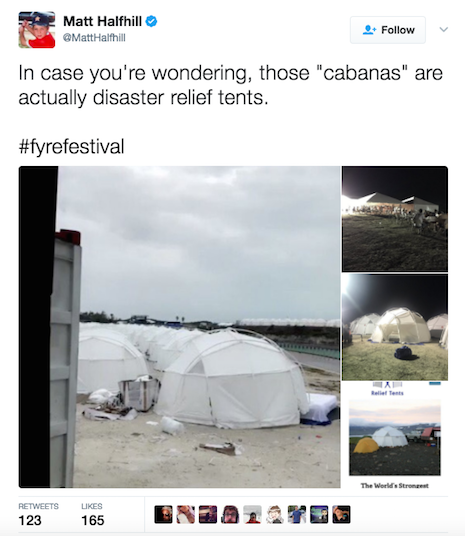Click the second liker avatar
The width and height of the screenshot is (465, 536).
point(186,514)
